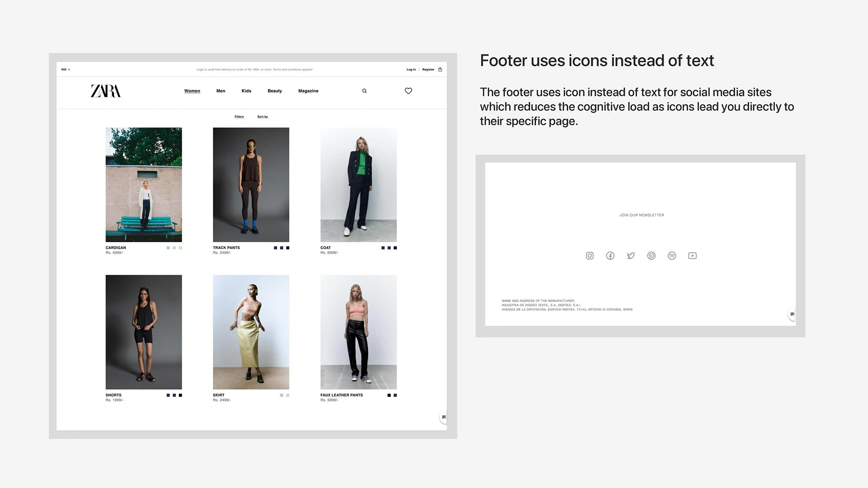This screenshot has height=488, width=868.
Task: Pick the navy middle swatch for Track Pants
Action: pos(282,248)
